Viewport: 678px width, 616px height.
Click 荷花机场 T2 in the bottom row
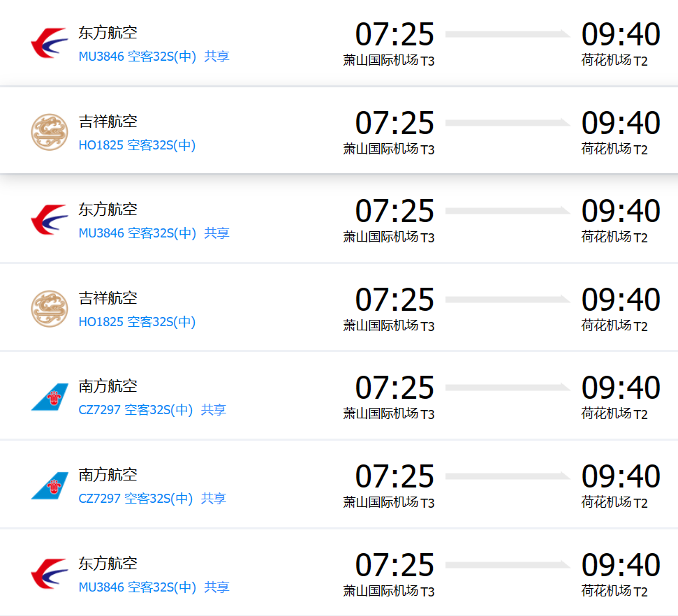pos(614,592)
